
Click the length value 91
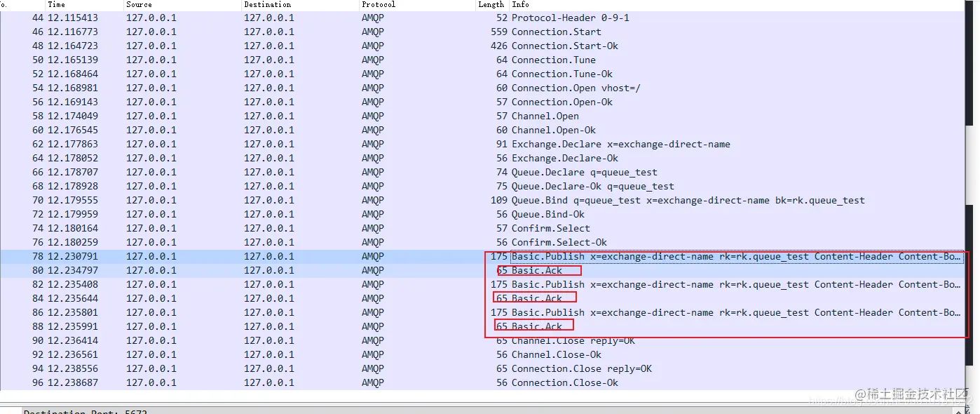point(502,144)
